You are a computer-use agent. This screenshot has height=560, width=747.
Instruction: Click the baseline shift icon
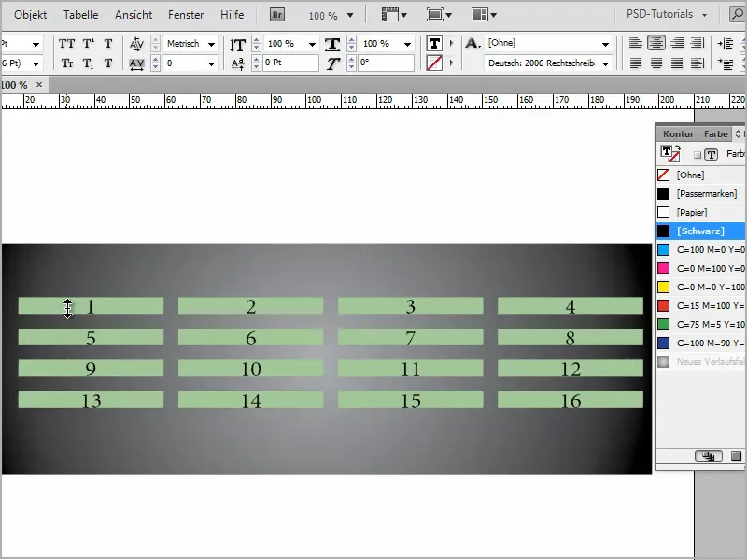[237, 63]
